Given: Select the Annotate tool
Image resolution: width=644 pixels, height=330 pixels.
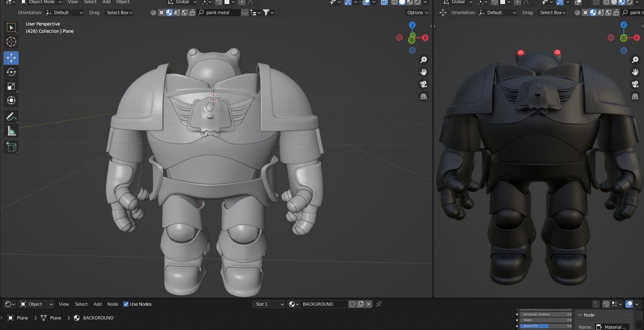Looking at the screenshot, I should 11,116.
